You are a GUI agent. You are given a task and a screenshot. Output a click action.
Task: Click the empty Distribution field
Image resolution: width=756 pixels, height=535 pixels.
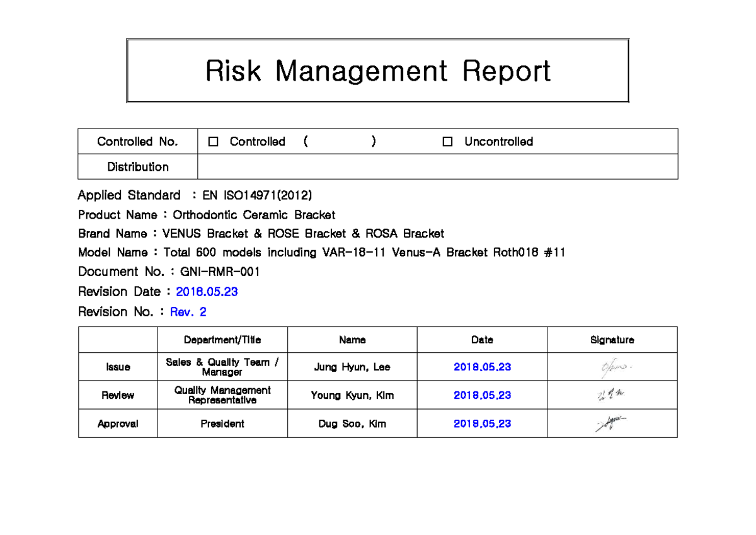(x=437, y=166)
